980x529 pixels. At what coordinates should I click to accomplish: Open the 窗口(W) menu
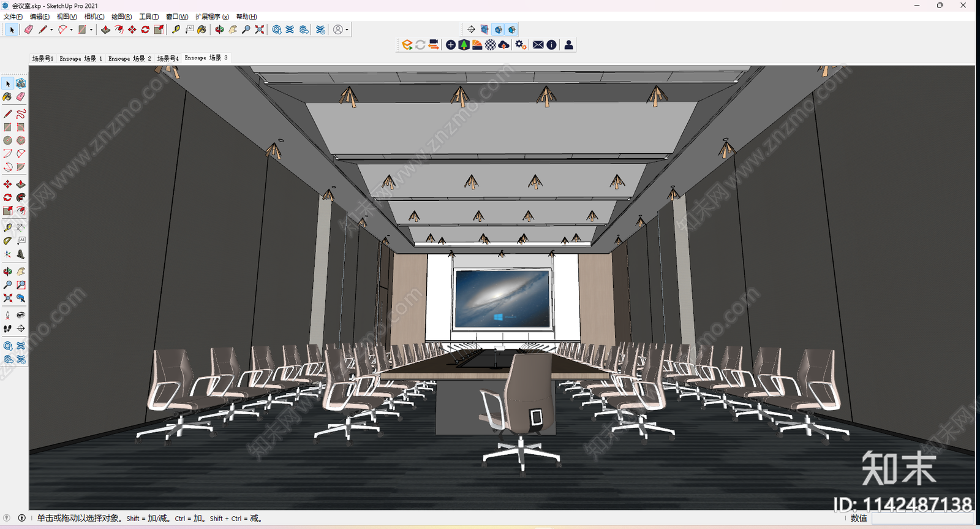tap(177, 17)
